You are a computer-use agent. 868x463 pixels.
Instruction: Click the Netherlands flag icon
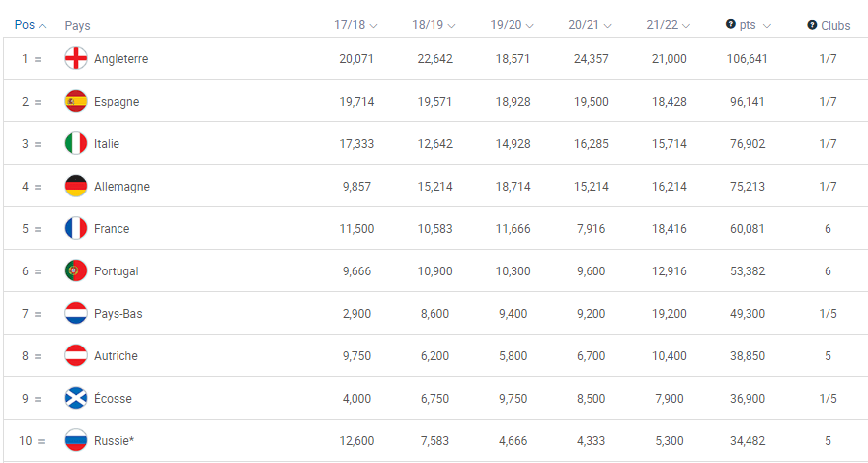click(x=76, y=314)
